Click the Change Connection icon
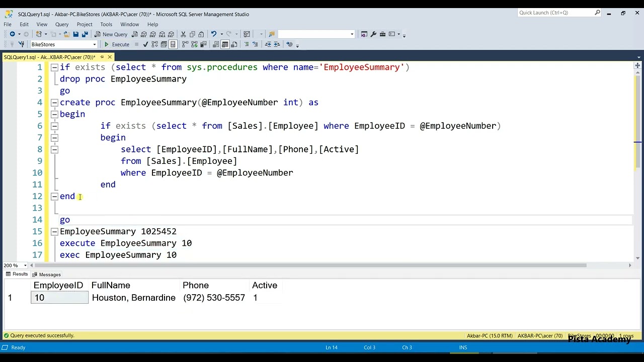Viewport: 644px width, 362px height. (21, 44)
